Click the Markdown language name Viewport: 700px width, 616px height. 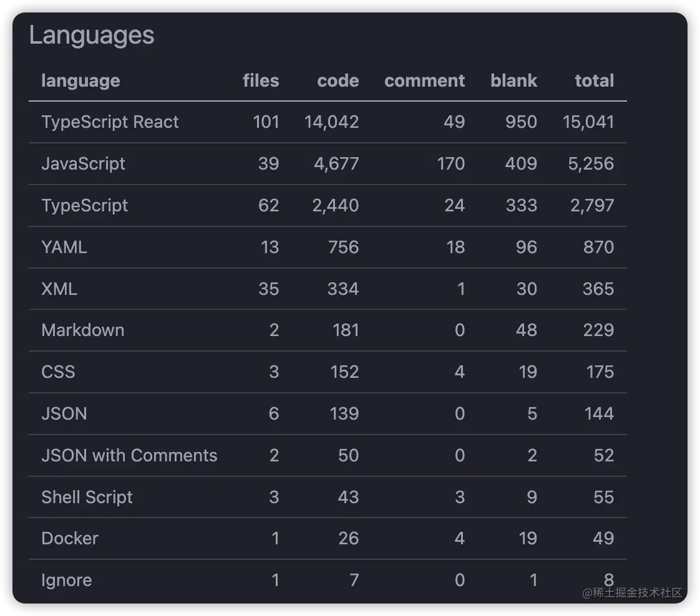coord(82,330)
